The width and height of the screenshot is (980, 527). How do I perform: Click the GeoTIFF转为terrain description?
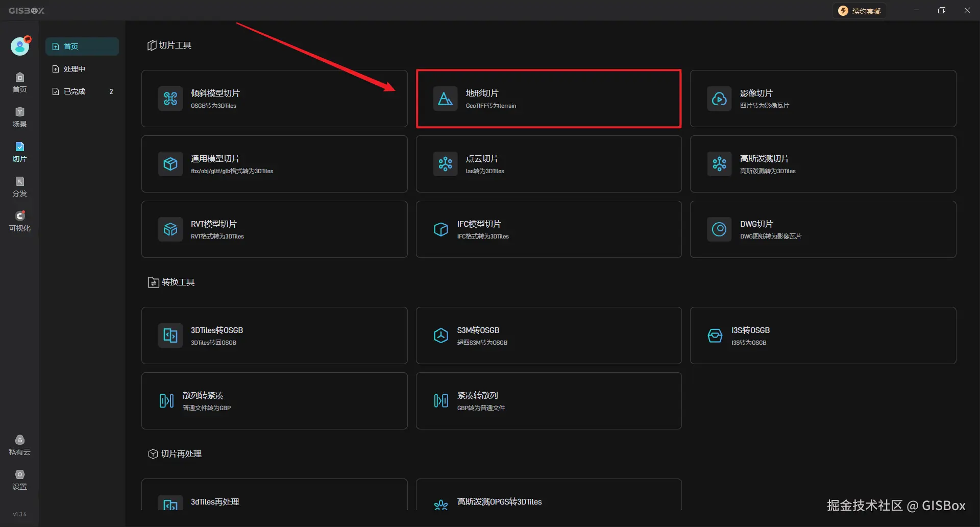(x=491, y=106)
